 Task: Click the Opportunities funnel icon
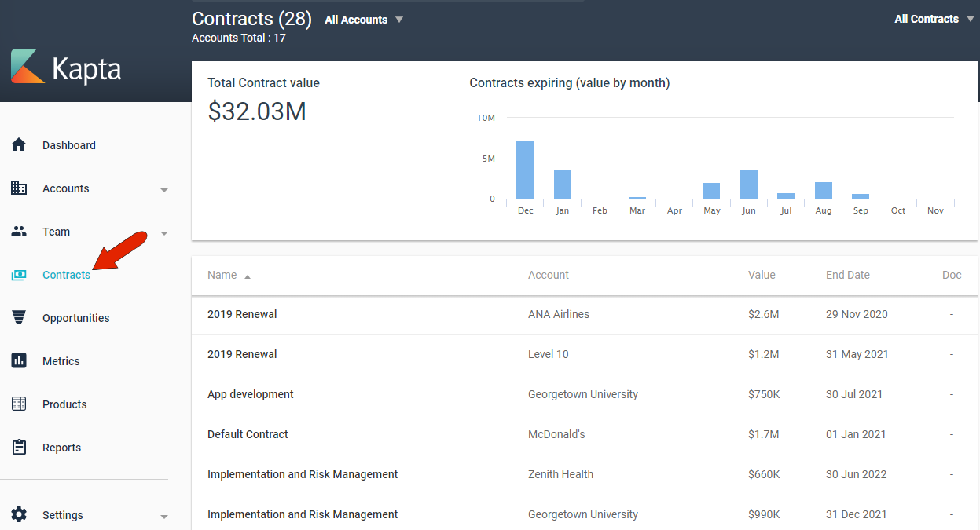[19, 318]
